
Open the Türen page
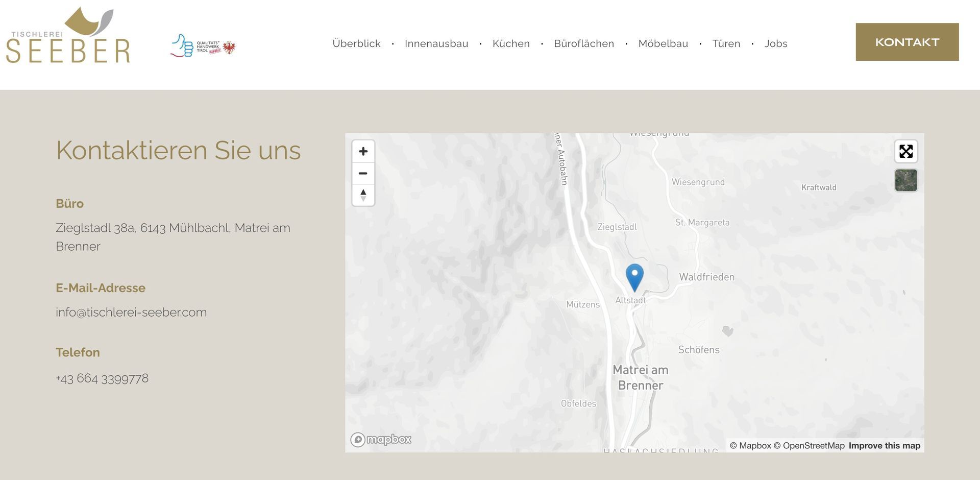(726, 43)
